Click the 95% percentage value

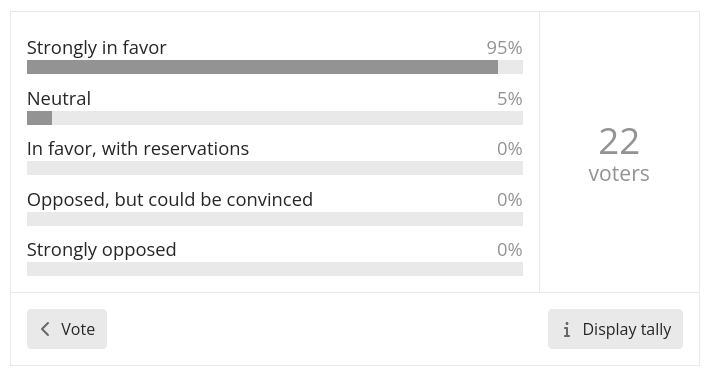[x=504, y=48]
